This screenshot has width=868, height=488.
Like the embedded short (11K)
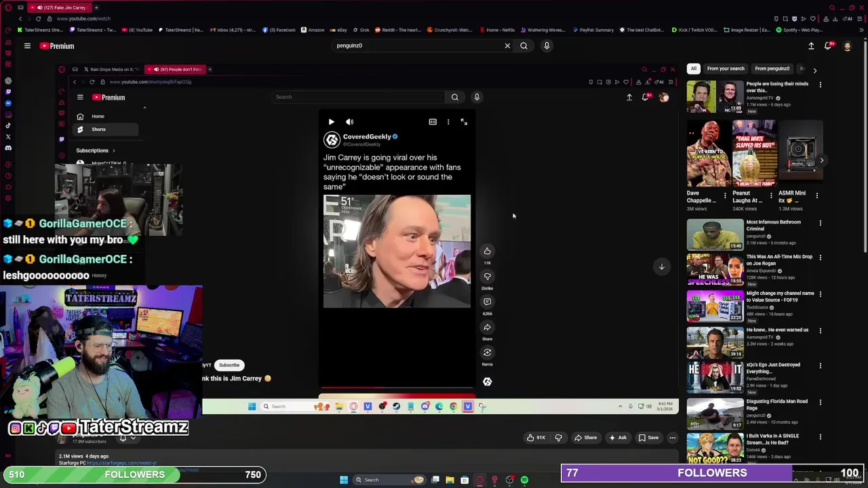487,251
